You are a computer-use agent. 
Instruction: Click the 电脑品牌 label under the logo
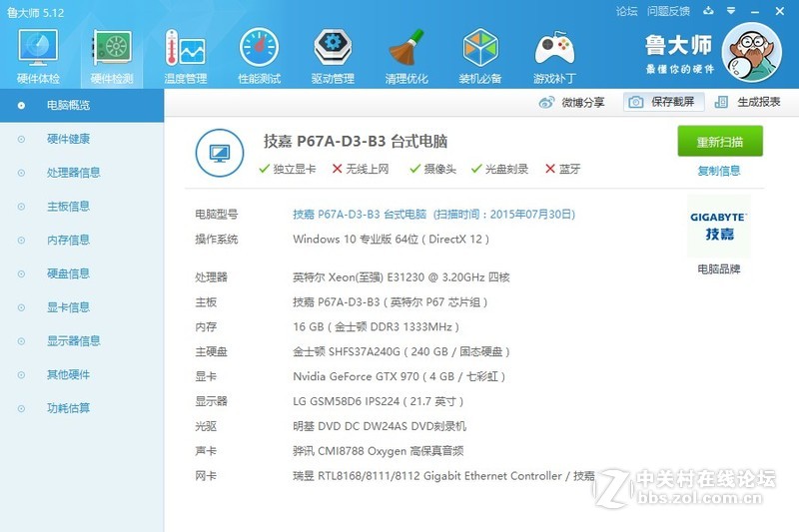tap(718, 269)
